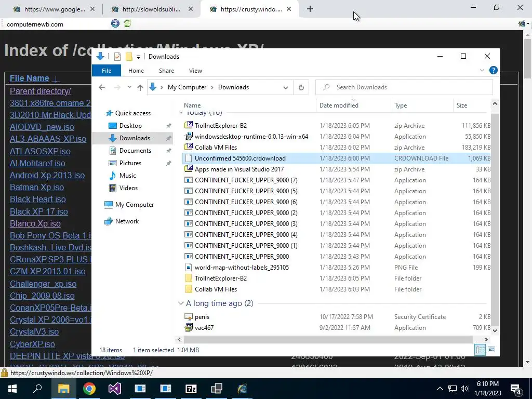
Task: Open the AIODVD_new.iso link
Action: click(x=42, y=127)
